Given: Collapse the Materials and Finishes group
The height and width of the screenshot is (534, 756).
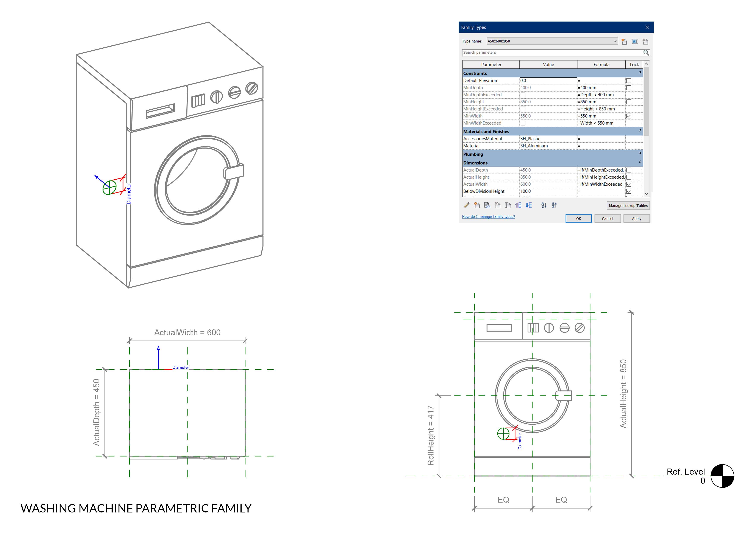Looking at the screenshot, I should (x=640, y=131).
